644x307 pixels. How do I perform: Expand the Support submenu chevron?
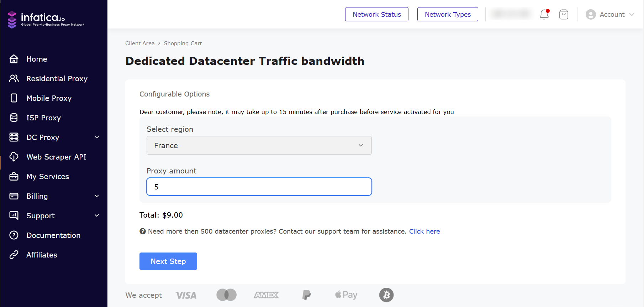[97, 215]
